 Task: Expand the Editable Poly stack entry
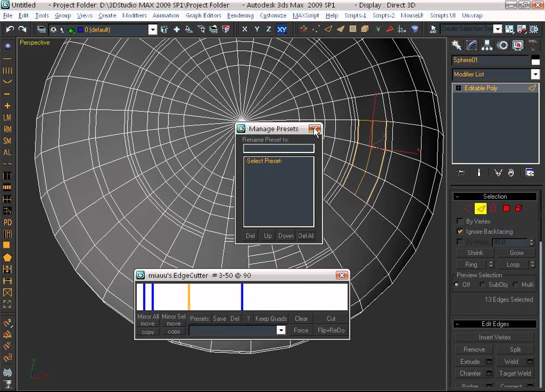[x=458, y=88]
